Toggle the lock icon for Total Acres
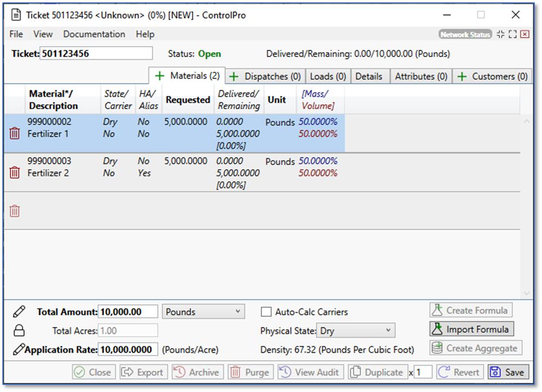The height and width of the screenshot is (392, 542). click(19, 331)
